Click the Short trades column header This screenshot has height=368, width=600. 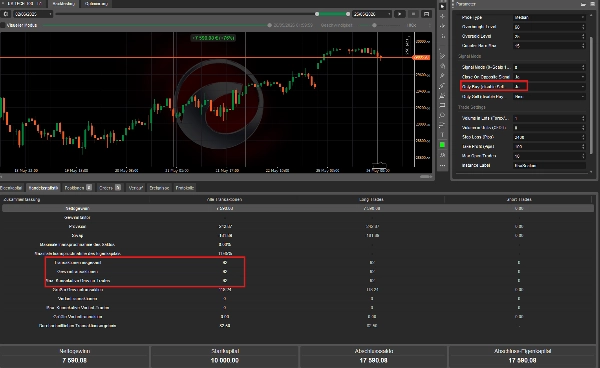pos(519,199)
